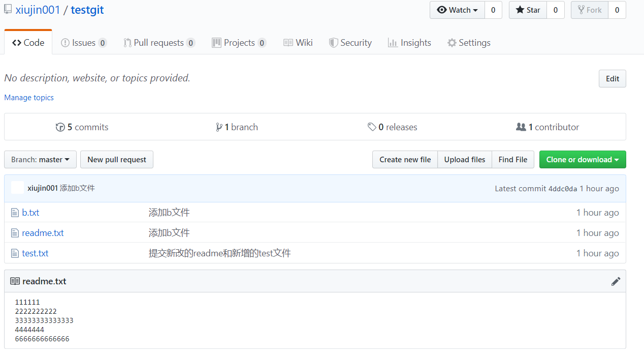Click commit message in readme.txt row
644x355 pixels.
(x=169, y=233)
